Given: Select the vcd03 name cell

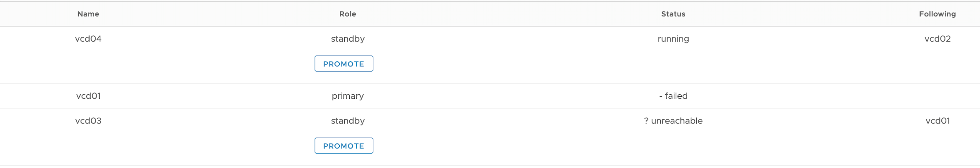Looking at the screenshot, I should pyautogui.click(x=88, y=121).
